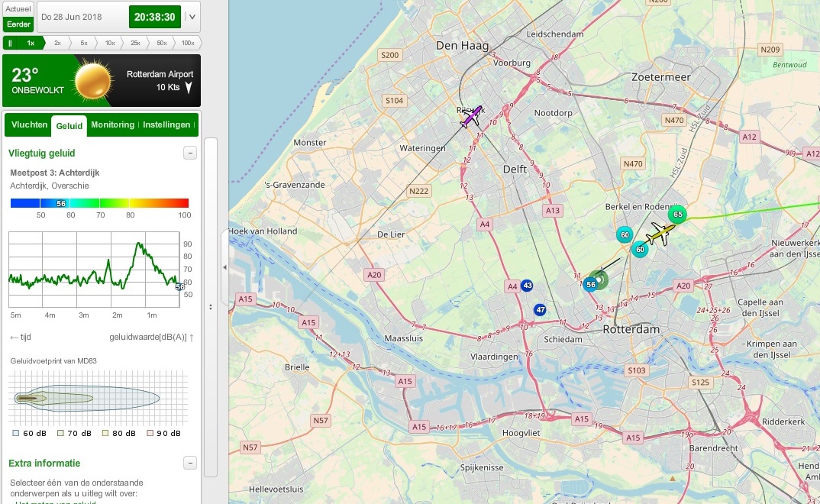Click the 60 dB legend swatch
The height and width of the screenshot is (504, 820).
pos(16,433)
